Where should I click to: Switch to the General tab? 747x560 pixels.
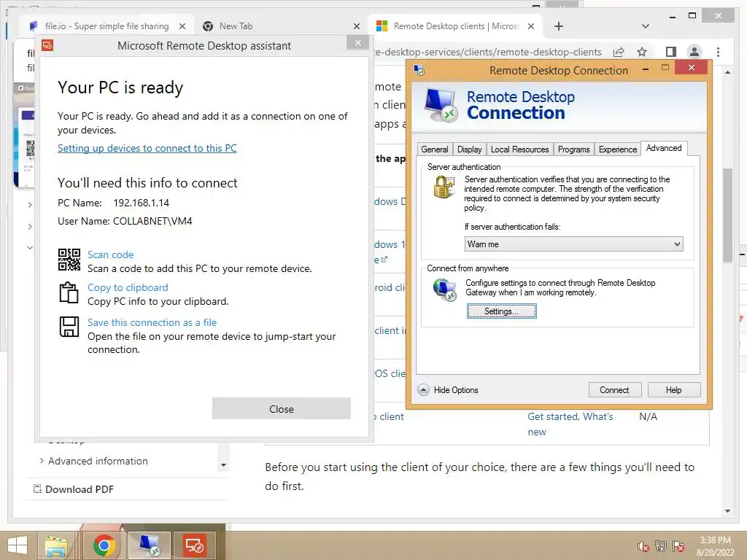(435, 149)
